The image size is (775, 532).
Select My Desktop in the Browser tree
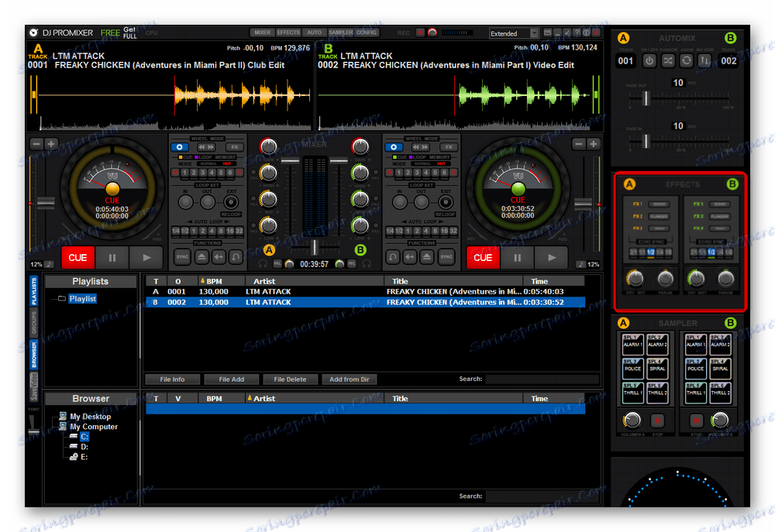click(90, 417)
